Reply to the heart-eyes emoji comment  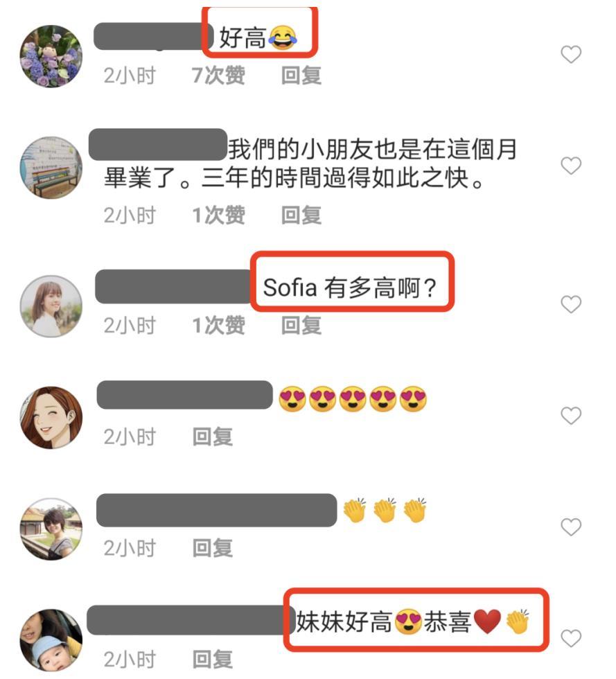click(x=212, y=437)
